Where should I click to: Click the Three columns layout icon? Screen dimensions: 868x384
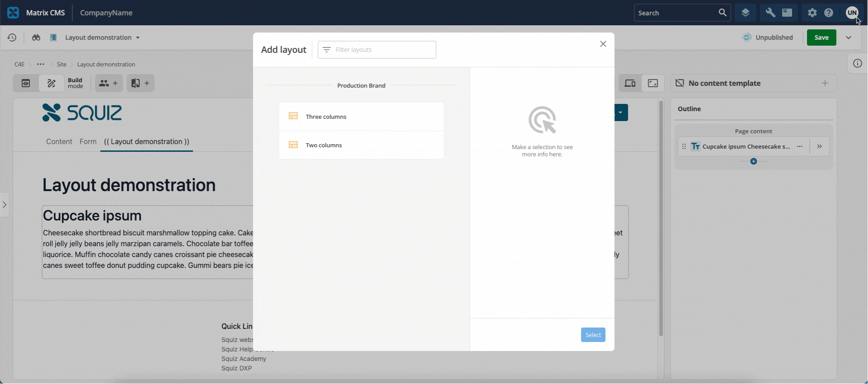pyautogui.click(x=293, y=116)
